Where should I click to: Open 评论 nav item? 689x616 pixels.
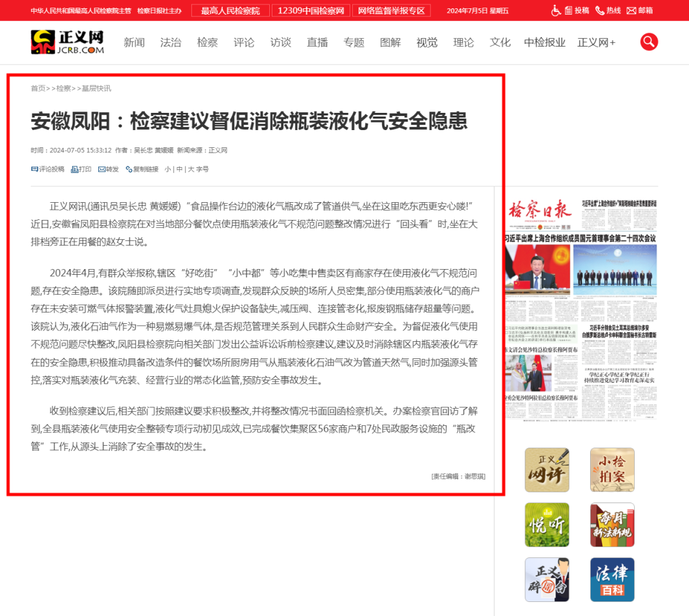(x=244, y=43)
